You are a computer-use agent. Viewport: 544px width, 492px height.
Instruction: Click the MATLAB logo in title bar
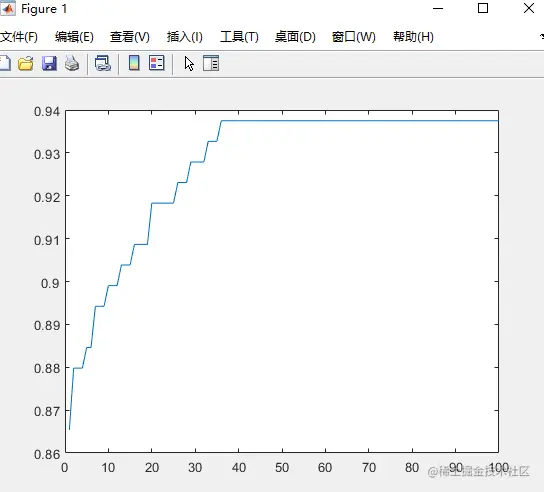[x=8, y=8]
